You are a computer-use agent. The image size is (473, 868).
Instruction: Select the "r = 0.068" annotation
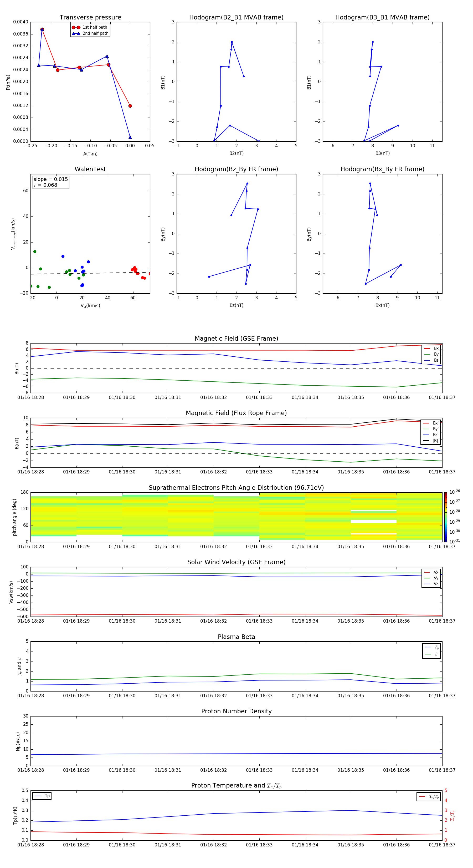click(x=45, y=185)
